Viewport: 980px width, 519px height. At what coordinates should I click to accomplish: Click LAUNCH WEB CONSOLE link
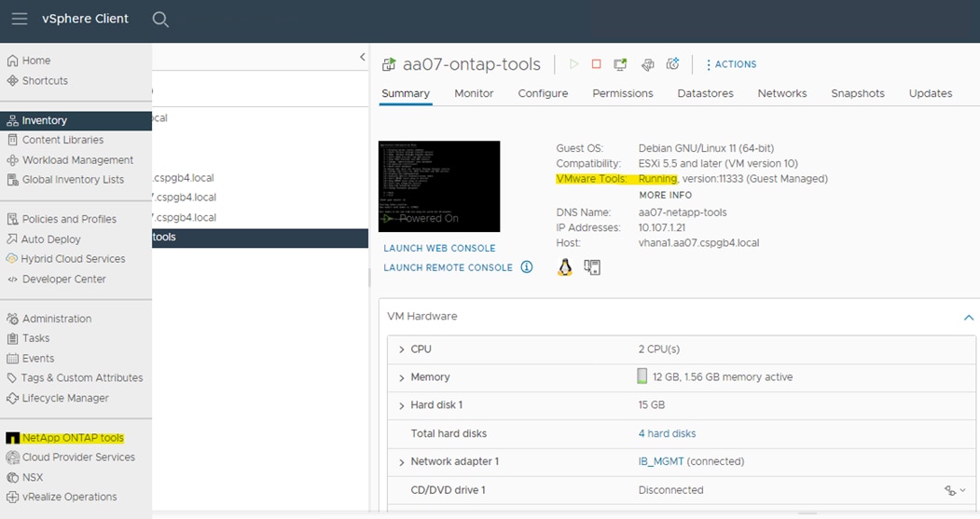coord(439,248)
